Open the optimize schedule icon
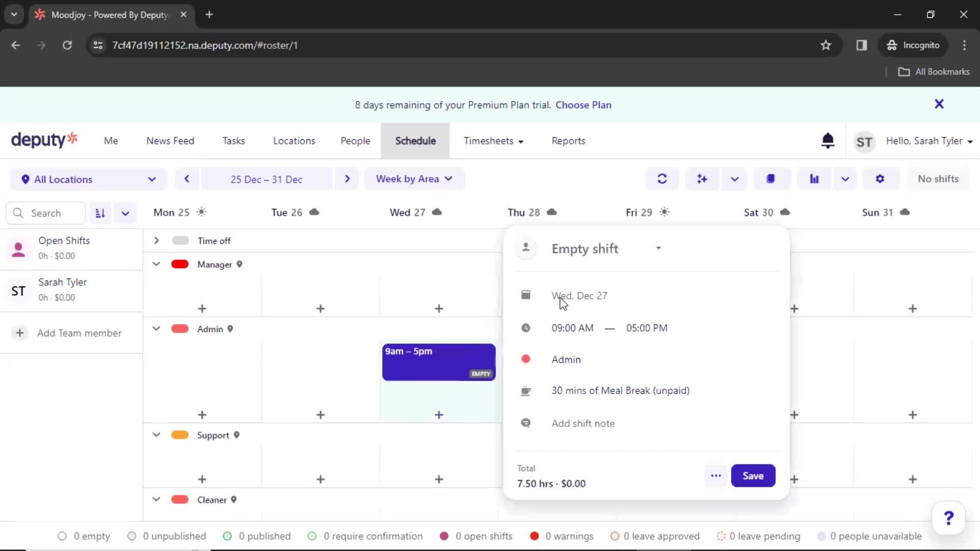 [702, 179]
